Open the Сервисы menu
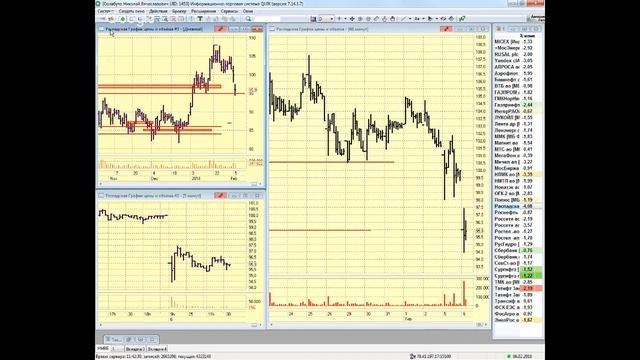This screenshot has width=640, height=360. [x=229, y=11]
